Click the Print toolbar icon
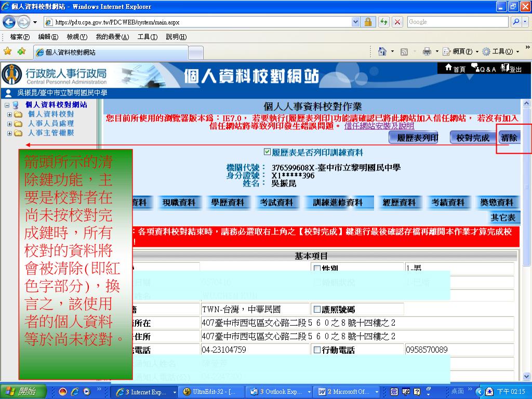 pyautogui.click(x=427, y=51)
